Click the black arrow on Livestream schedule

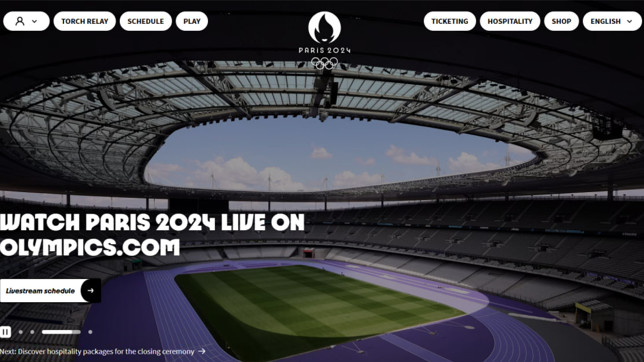91,291
